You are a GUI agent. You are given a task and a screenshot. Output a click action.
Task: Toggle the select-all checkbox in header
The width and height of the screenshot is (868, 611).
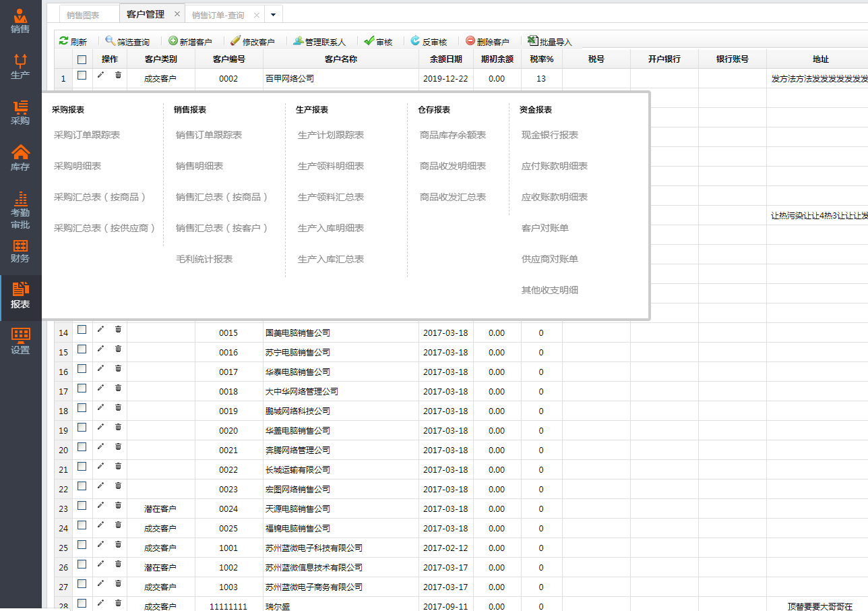[82, 59]
